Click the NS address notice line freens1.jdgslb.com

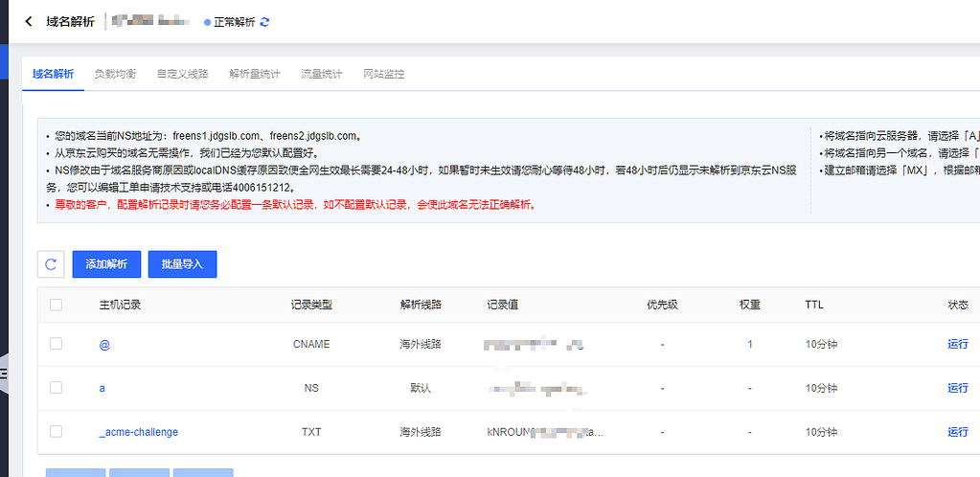pyautogui.click(x=209, y=136)
